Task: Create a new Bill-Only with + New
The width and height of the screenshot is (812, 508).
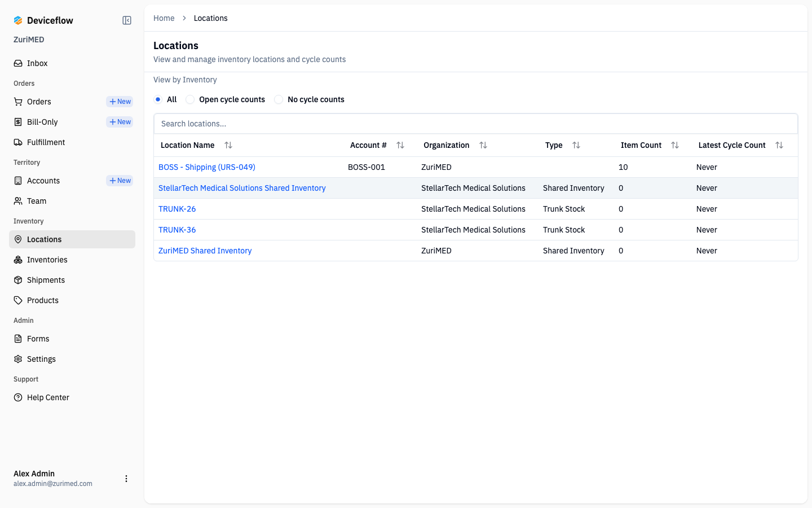Action: tap(120, 122)
